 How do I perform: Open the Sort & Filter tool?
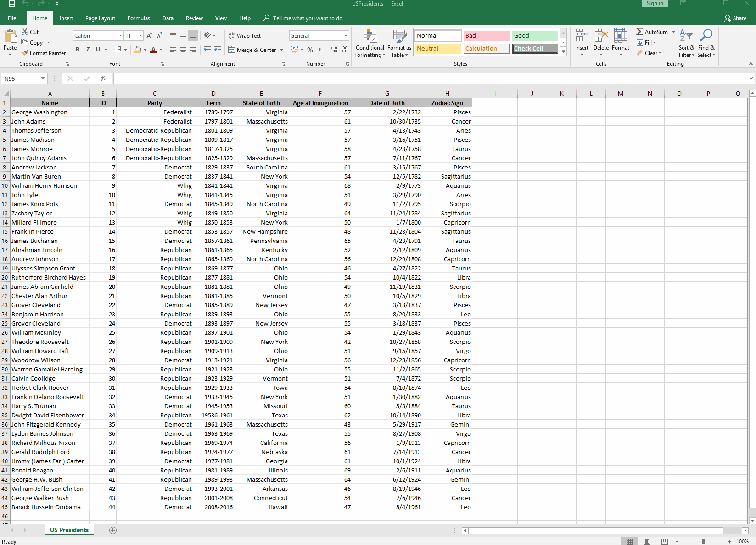[686, 43]
